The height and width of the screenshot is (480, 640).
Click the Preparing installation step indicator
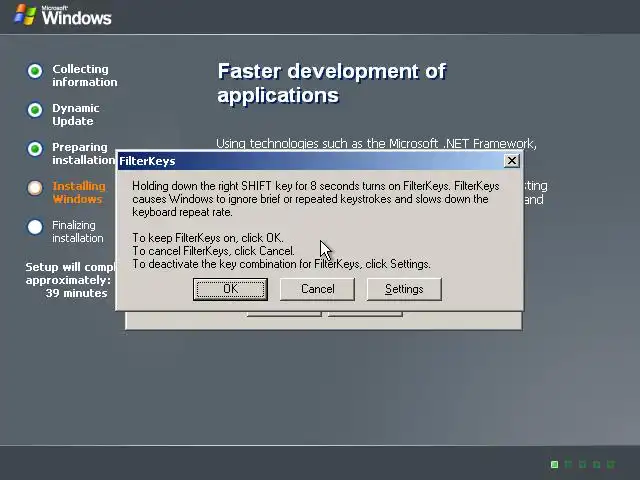click(x=35, y=149)
